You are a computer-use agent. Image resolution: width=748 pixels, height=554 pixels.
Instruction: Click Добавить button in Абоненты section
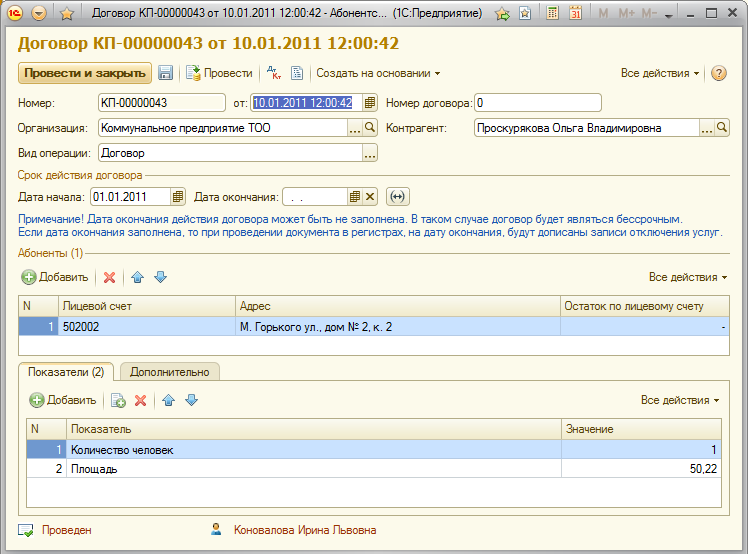55,277
